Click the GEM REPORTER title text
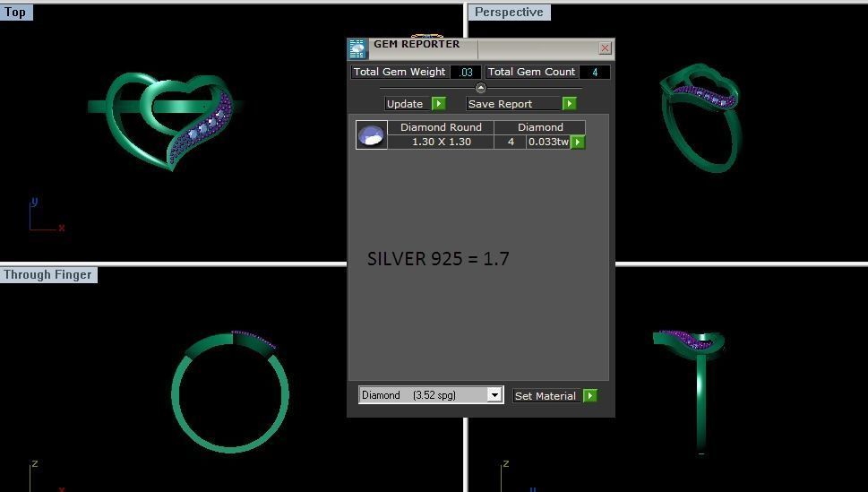 click(x=417, y=44)
